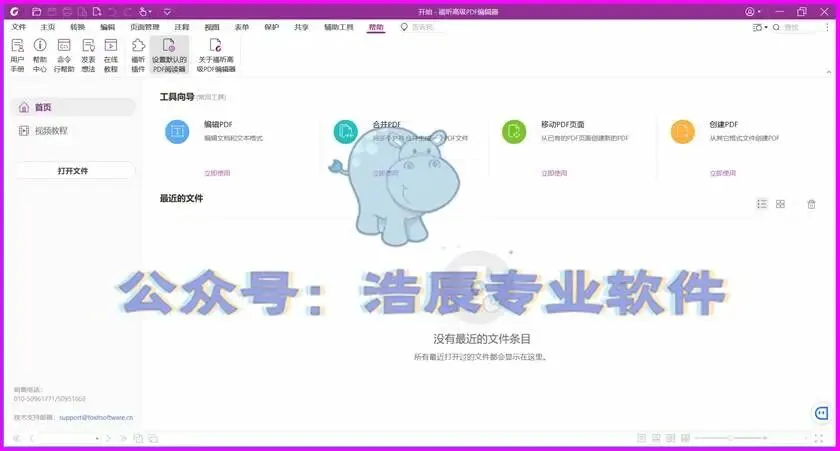Click the trash icon to clear recent files
The image size is (840, 451).
(812, 204)
